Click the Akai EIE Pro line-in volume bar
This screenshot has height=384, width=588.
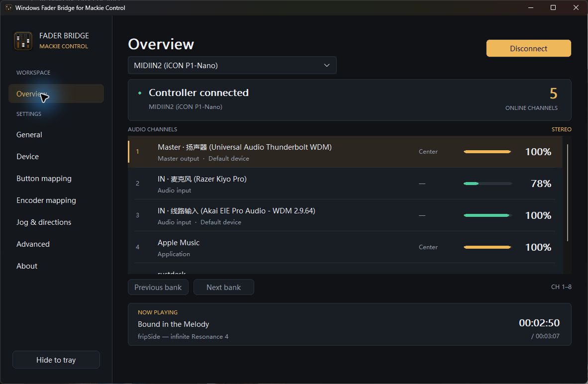pyautogui.click(x=488, y=215)
